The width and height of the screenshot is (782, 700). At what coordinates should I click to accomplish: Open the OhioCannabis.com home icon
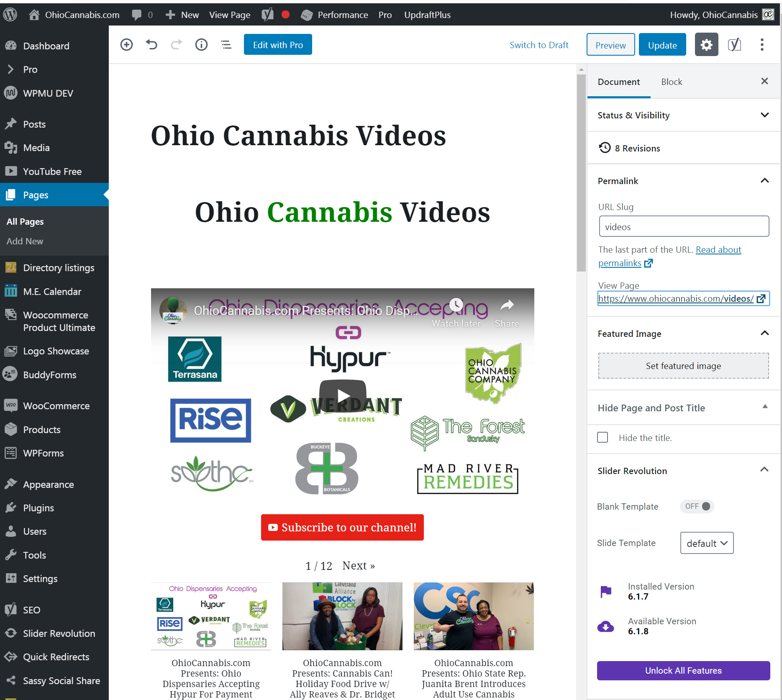[x=34, y=15]
